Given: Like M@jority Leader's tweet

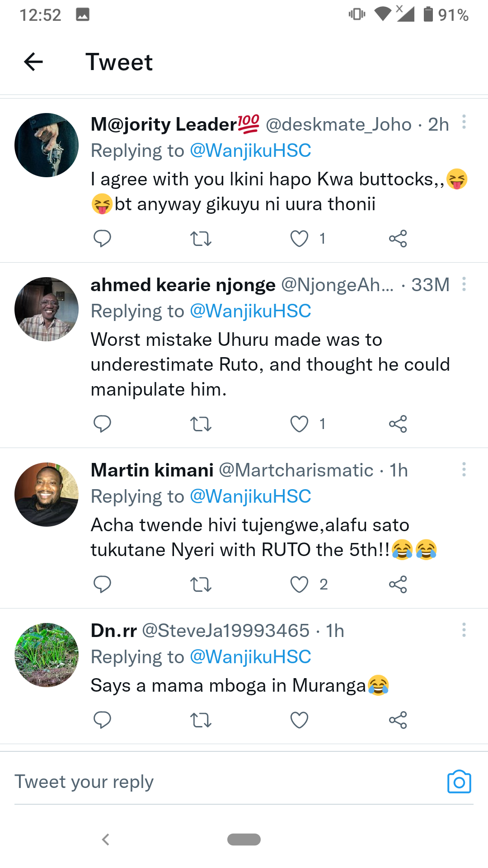Looking at the screenshot, I should 299,238.
